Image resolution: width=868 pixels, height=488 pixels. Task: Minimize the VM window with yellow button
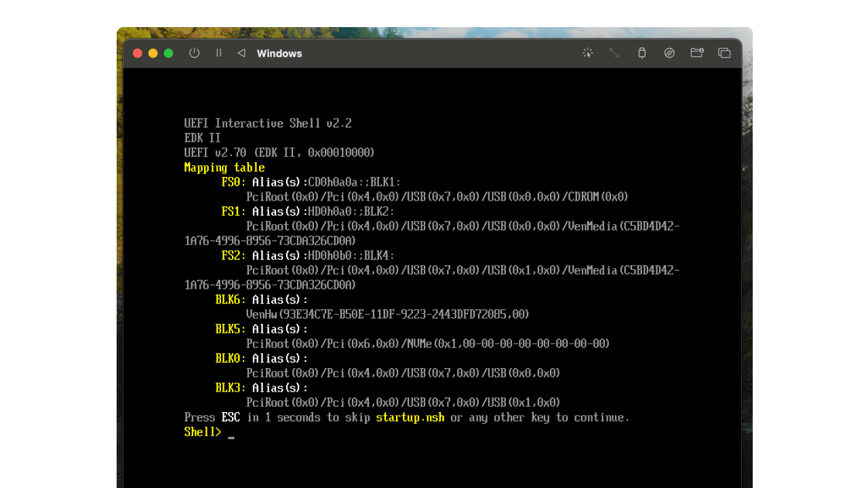pos(153,53)
